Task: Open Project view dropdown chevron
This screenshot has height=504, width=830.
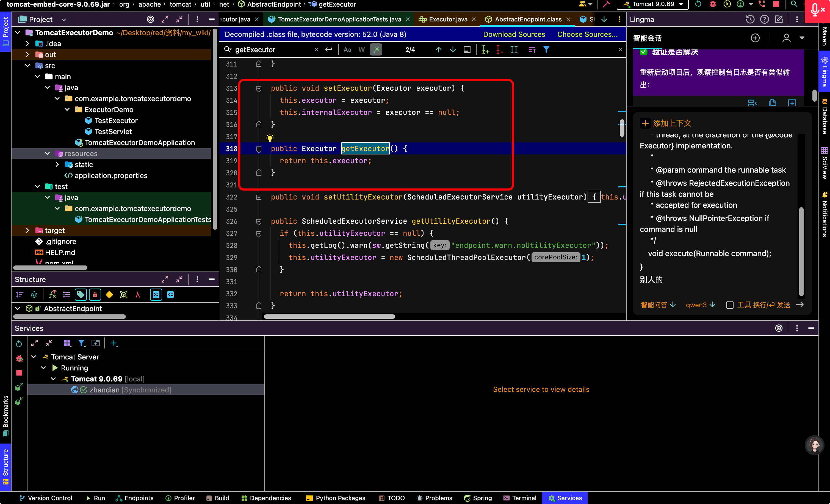Action: [64, 20]
